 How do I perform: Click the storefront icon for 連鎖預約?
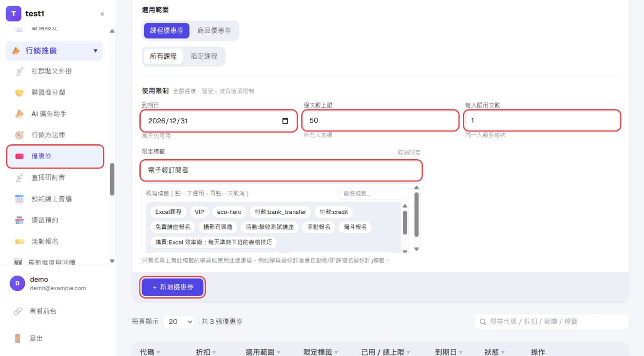(x=19, y=220)
